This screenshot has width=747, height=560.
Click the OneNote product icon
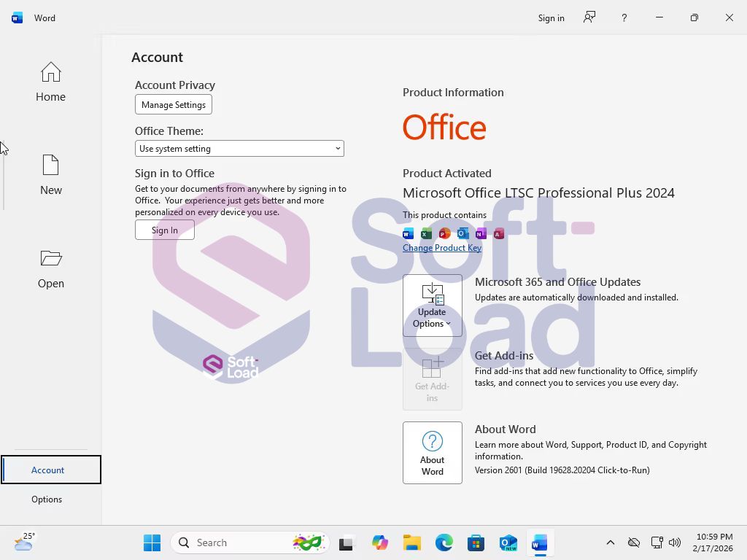pos(481,233)
